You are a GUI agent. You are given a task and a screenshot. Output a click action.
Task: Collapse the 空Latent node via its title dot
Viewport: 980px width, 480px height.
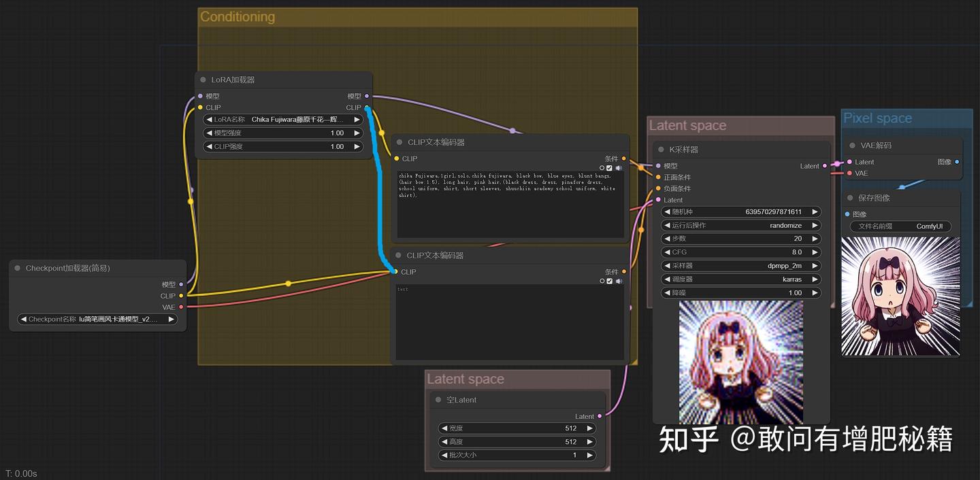point(438,400)
